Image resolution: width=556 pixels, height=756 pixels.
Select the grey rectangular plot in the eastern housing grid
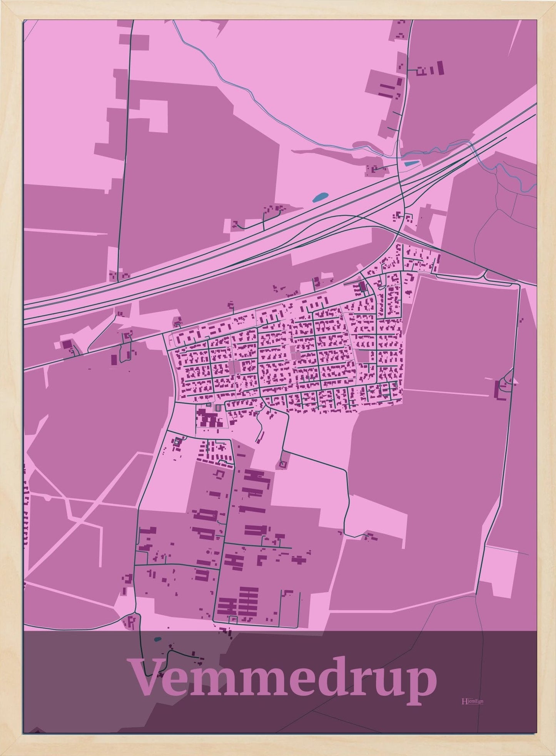(363, 355)
